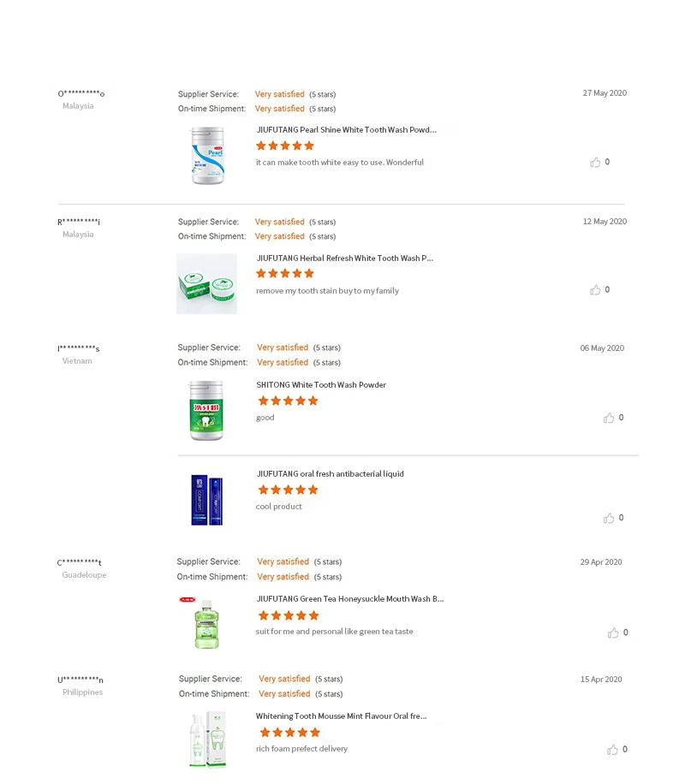The height and width of the screenshot is (784, 685).
Task: Click thumbs-up on Herbal Refresh review
Action: 595,290
